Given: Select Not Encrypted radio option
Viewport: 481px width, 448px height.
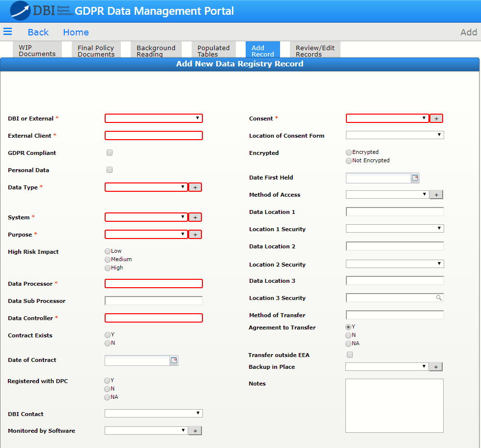Looking at the screenshot, I should [x=349, y=161].
